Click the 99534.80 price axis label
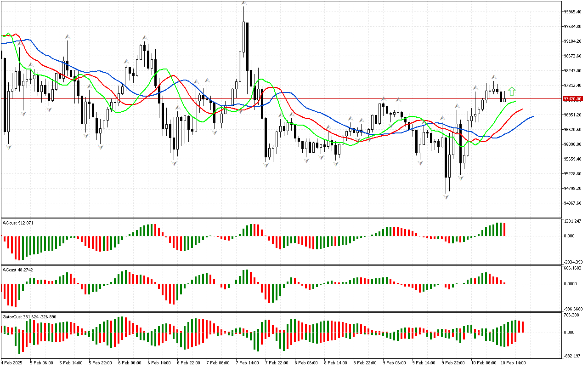Screen dimensions: 588x368 tap(573, 27)
